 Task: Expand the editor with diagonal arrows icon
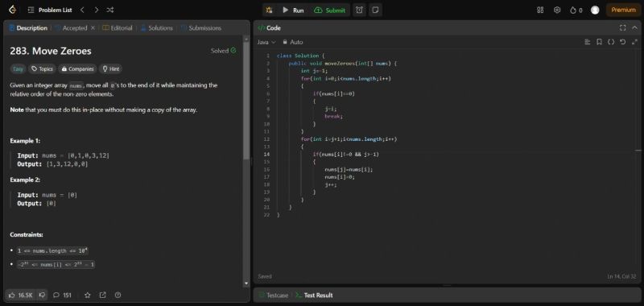point(634,42)
